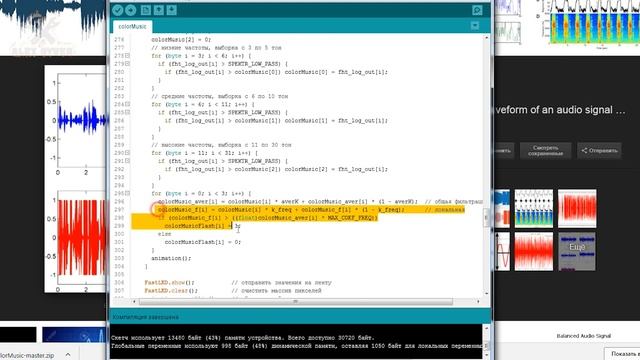Click 'colorMusic[2] = 0;' at top line
The width and height of the screenshot is (640, 360).
[x=181, y=40]
